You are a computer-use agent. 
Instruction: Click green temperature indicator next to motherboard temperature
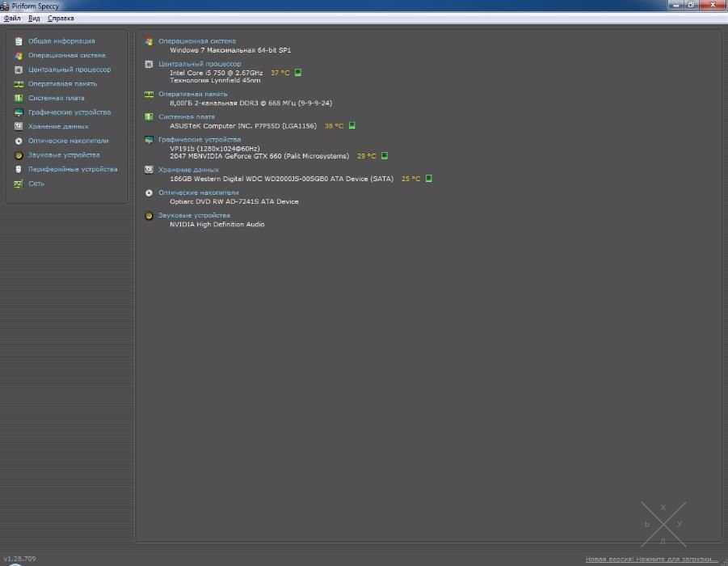(x=352, y=125)
